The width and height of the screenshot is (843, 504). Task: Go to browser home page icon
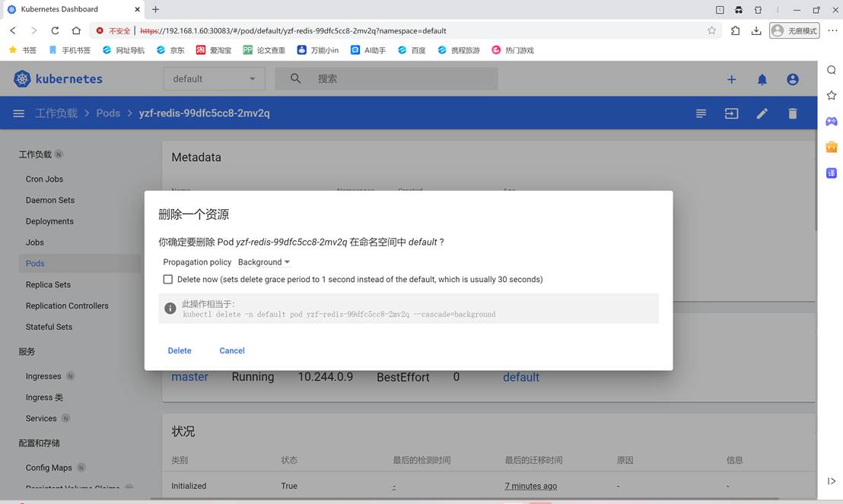coord(76,30)
